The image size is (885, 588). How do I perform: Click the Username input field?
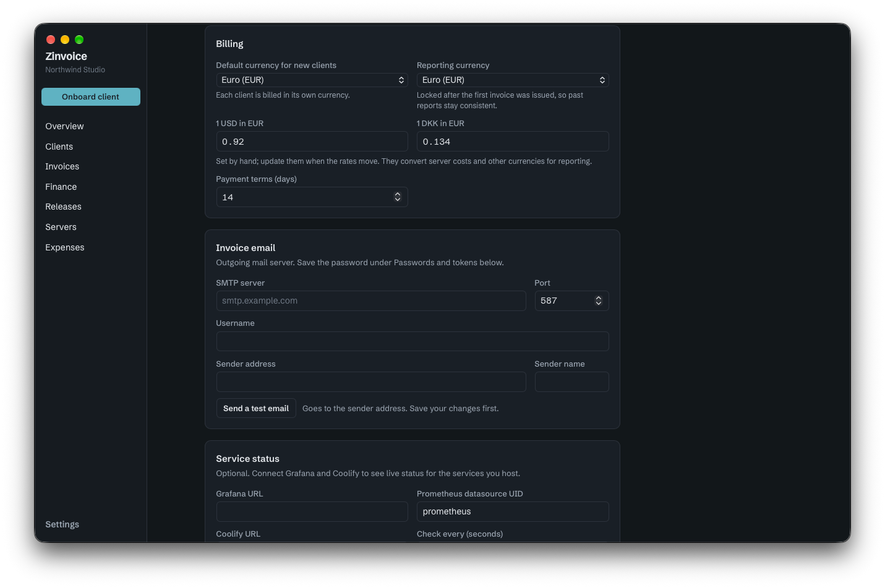[413, 341]
